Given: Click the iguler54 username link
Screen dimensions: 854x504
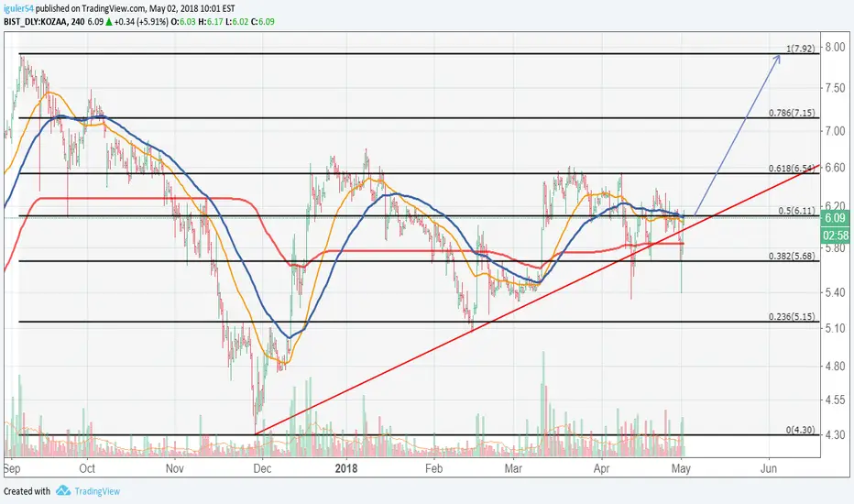Looking at the screenshot, I should [18, 8].
